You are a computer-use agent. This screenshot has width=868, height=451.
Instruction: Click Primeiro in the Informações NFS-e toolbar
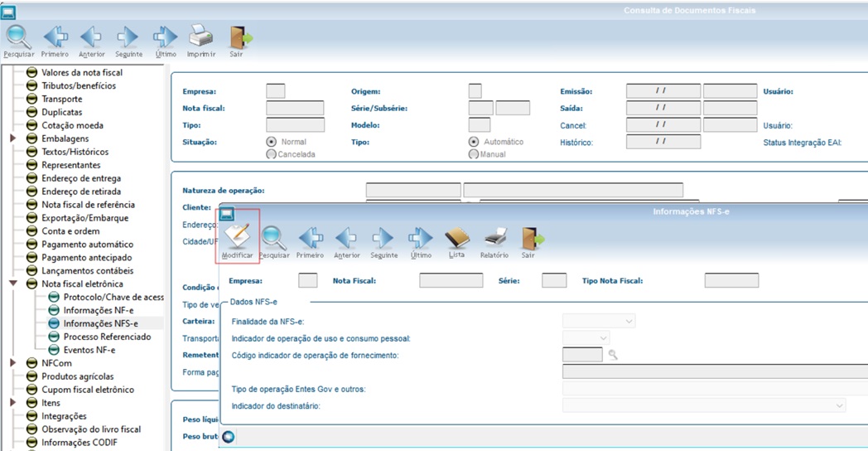coord(310,241)
